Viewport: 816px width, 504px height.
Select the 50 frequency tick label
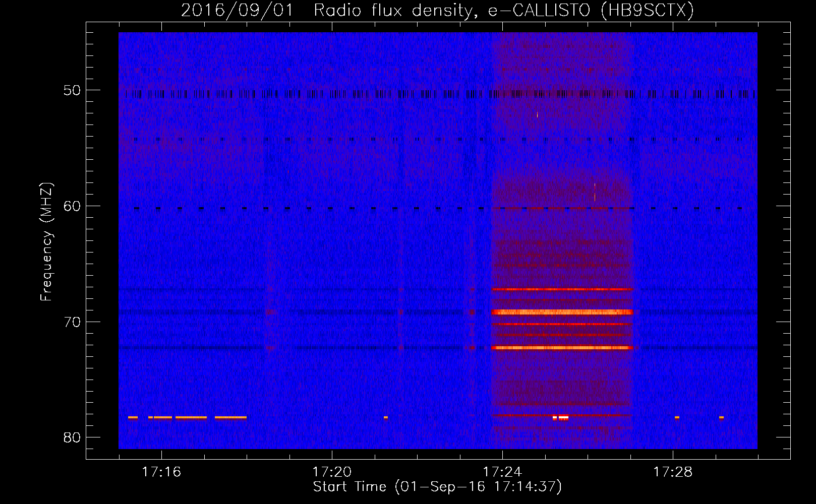(72, 90)
